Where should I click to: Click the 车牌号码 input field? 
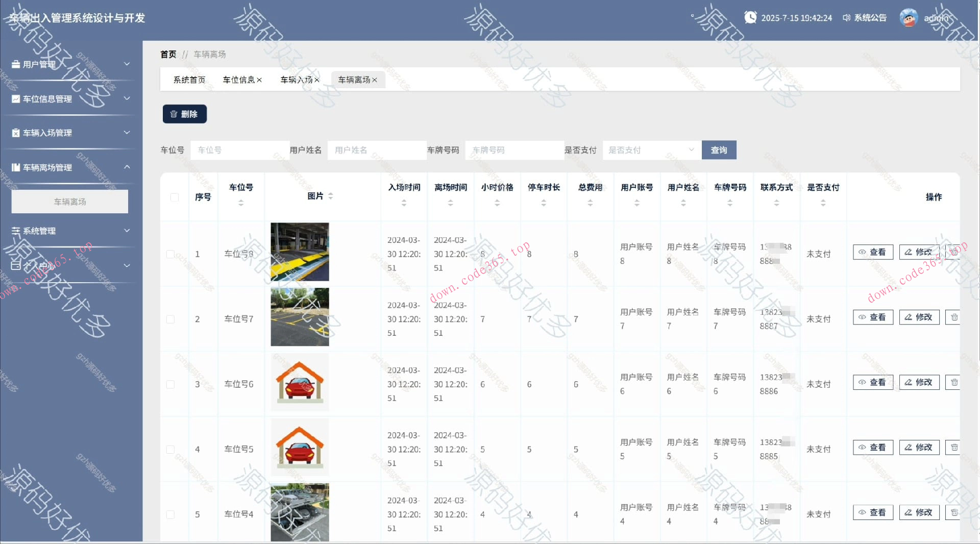(514, 150)
